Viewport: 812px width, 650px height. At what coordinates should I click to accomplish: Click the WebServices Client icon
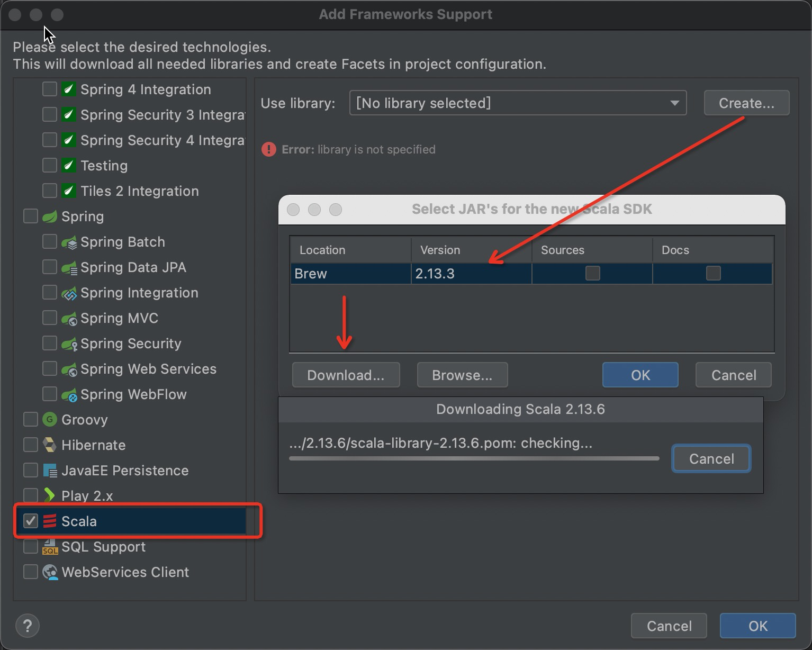(x=49, y=572)
